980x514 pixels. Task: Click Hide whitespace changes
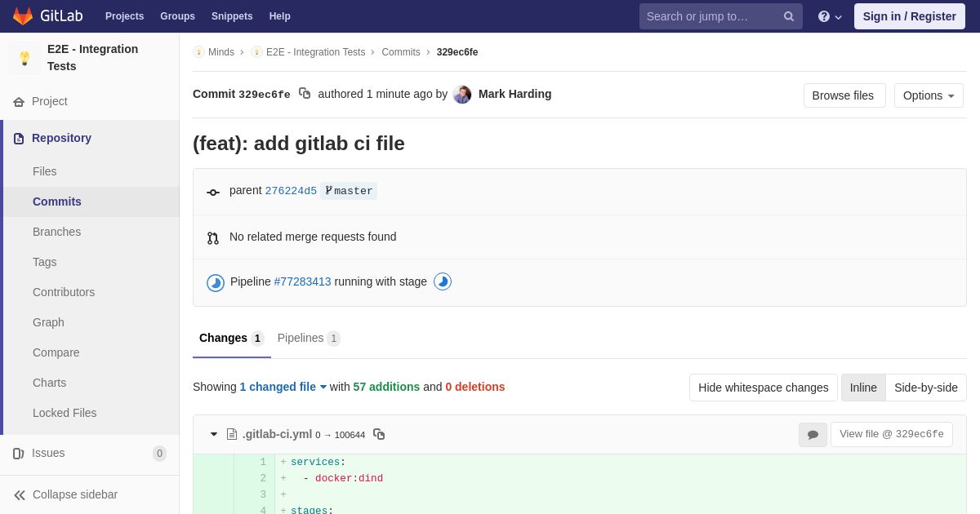pyautogui.click(x=764, y=388)
